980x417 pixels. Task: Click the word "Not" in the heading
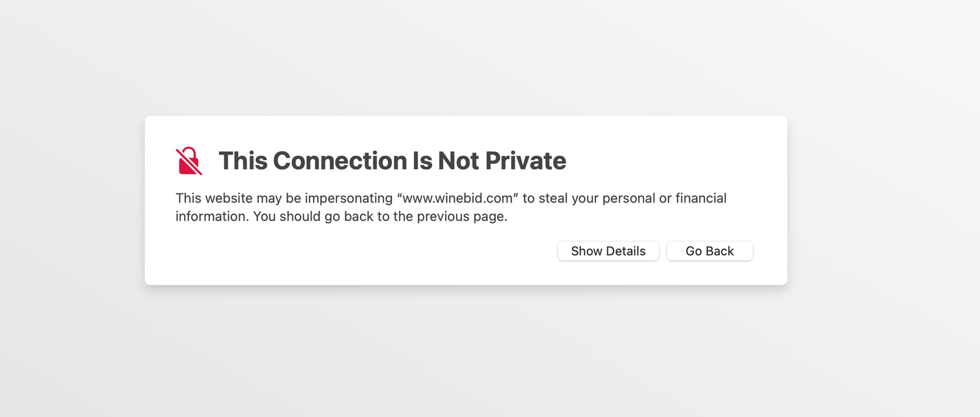pos(458,161)
